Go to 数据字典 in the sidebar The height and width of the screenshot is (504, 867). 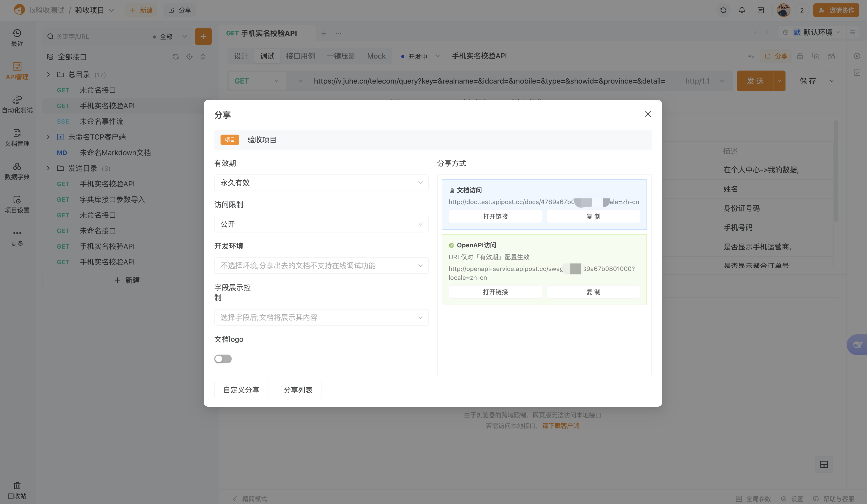pos(17,171)
